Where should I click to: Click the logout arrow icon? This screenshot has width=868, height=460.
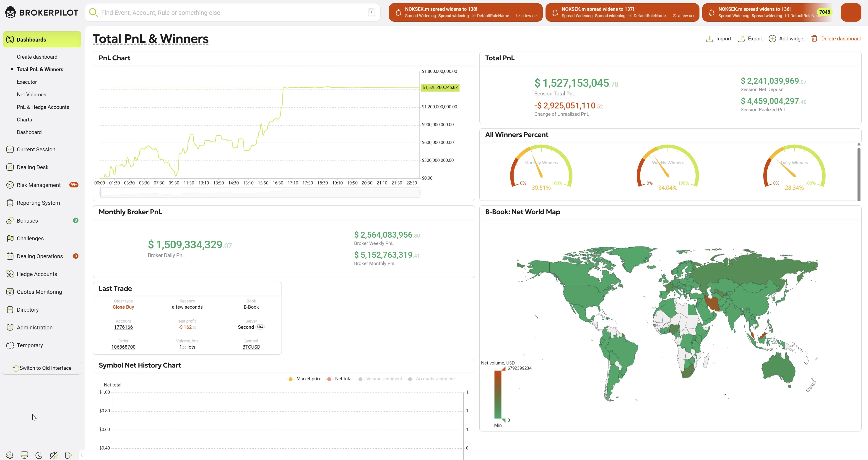(68, 455)
